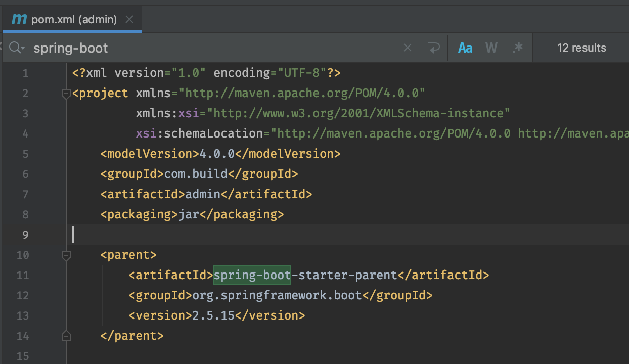
Task: Select the pom.xml (admin) tab
Action: 72,20
